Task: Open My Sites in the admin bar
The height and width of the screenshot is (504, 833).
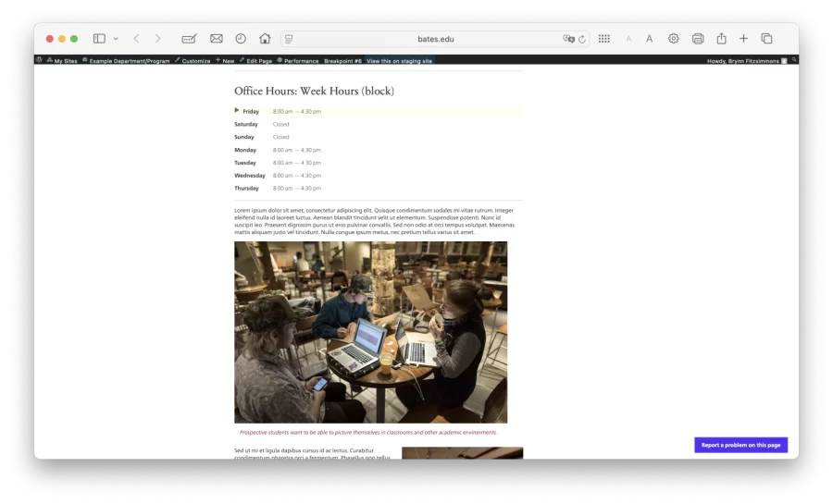Action: click(x=62, y=60)
